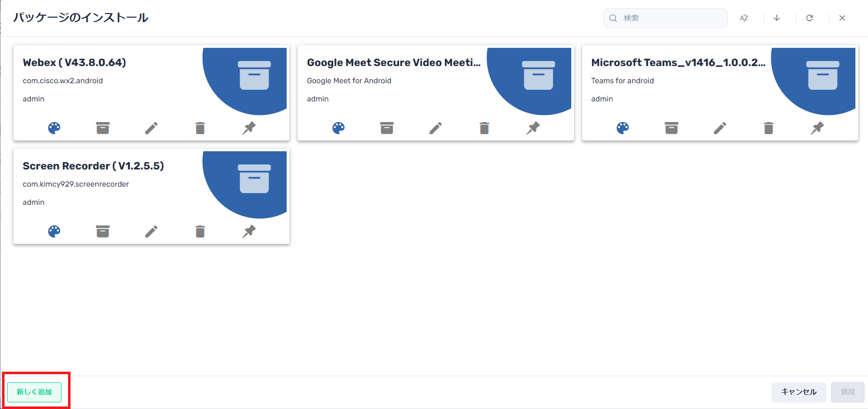This screenshot has width=868, height=409.
Task: Click the Microsoft Teams_v1416_1.0.0.2... title
Action: (x=678, y=63)
